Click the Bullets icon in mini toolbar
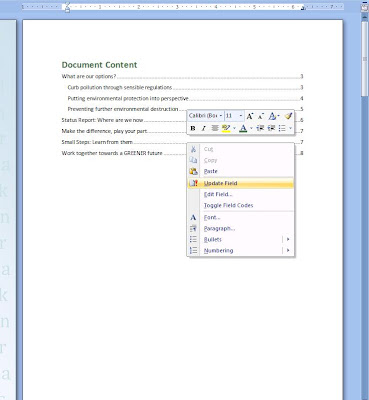The image size is (369, 400). [282, 128]
